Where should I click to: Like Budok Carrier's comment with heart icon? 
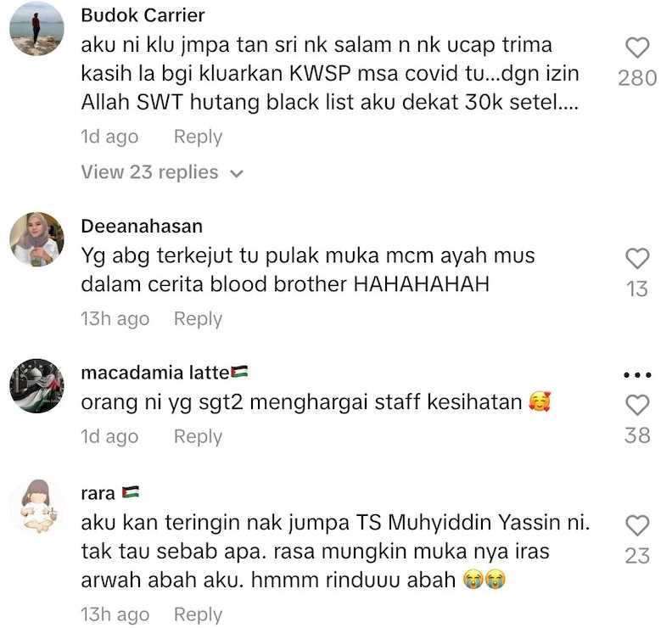(637, 48)
